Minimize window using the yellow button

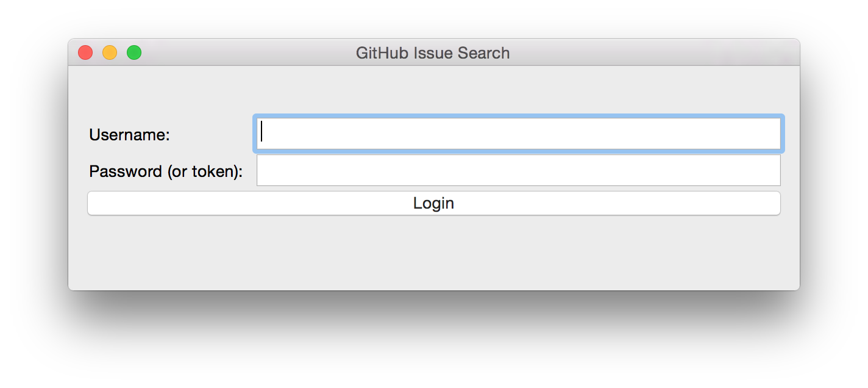[x=110, y=53]
